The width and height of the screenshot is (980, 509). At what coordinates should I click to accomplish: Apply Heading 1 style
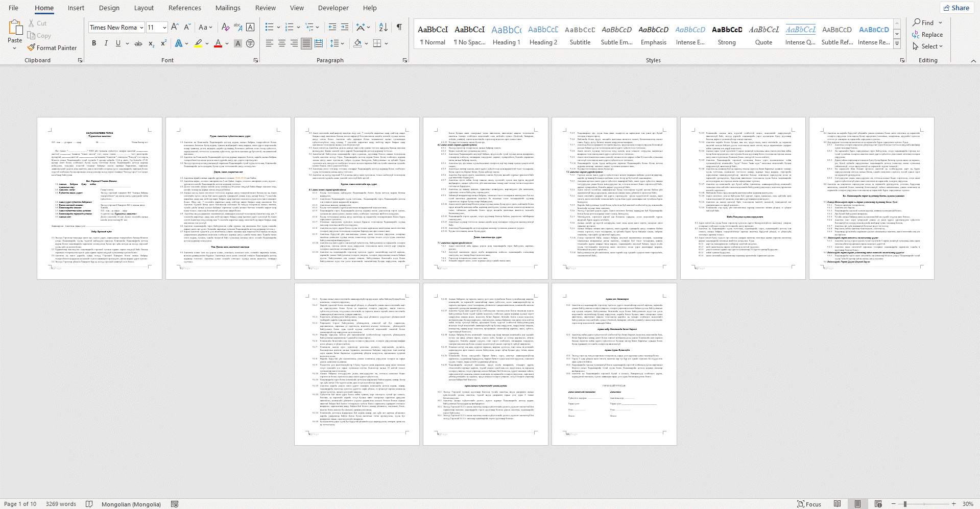tap(507, 35)
